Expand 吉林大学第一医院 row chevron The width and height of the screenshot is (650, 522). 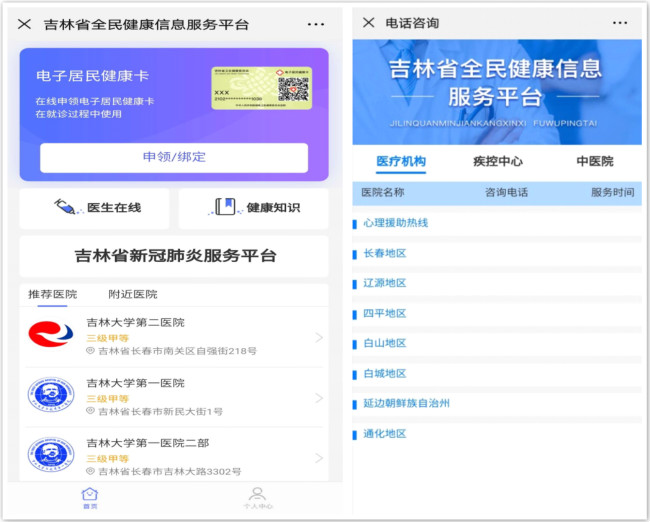tap(319, 398)
